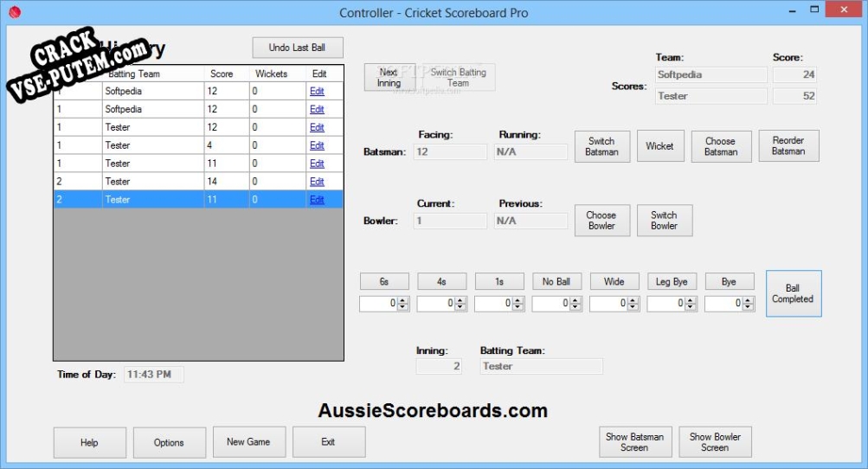Click the No Ball button

pyautogui.click(x=557, y=281)
